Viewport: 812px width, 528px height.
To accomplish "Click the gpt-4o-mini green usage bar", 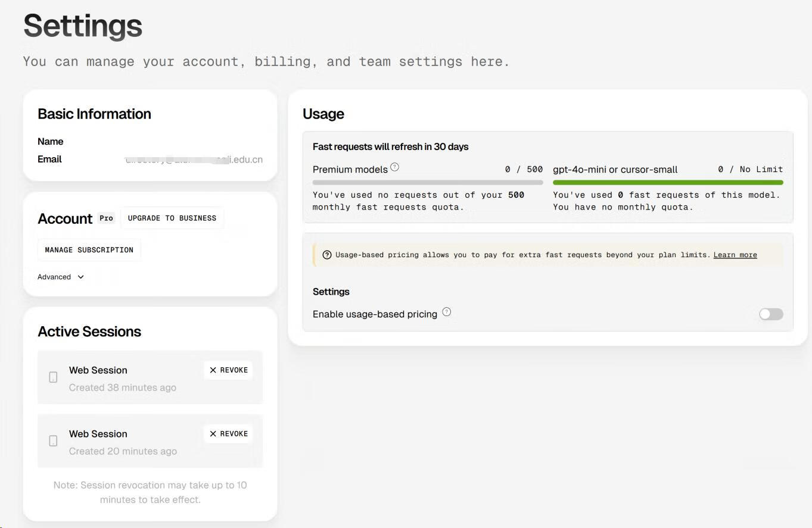I will [x=668, y=183].
